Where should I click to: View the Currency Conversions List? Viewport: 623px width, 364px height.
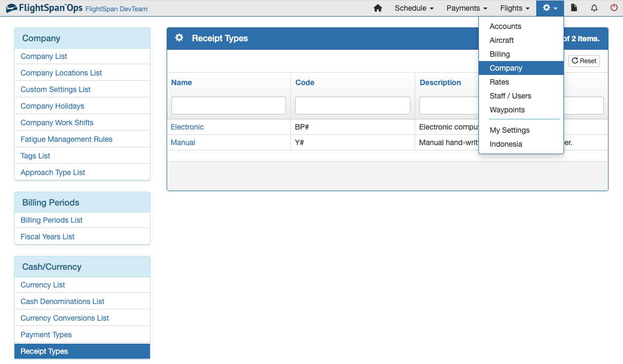[x=64, y=317]
